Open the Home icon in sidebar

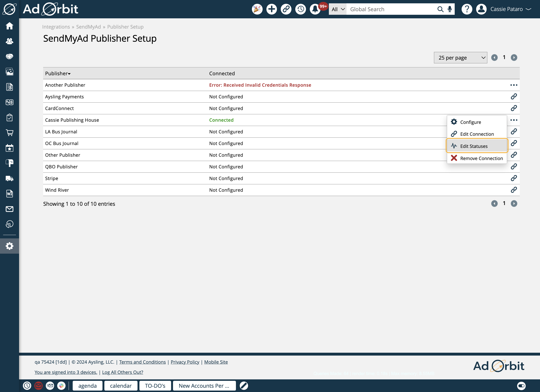pyautogui.click(x=10, y=26)
